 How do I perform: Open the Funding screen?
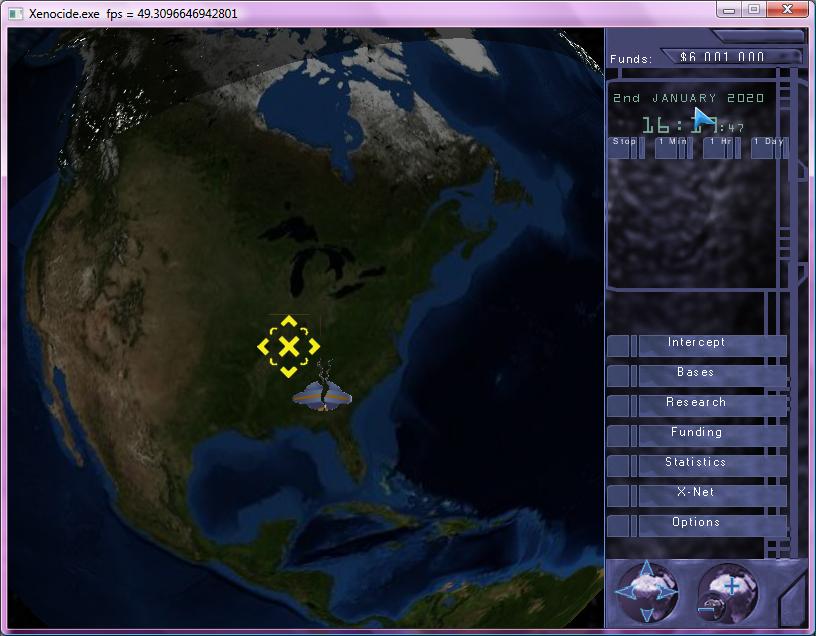tap(696, 436)
